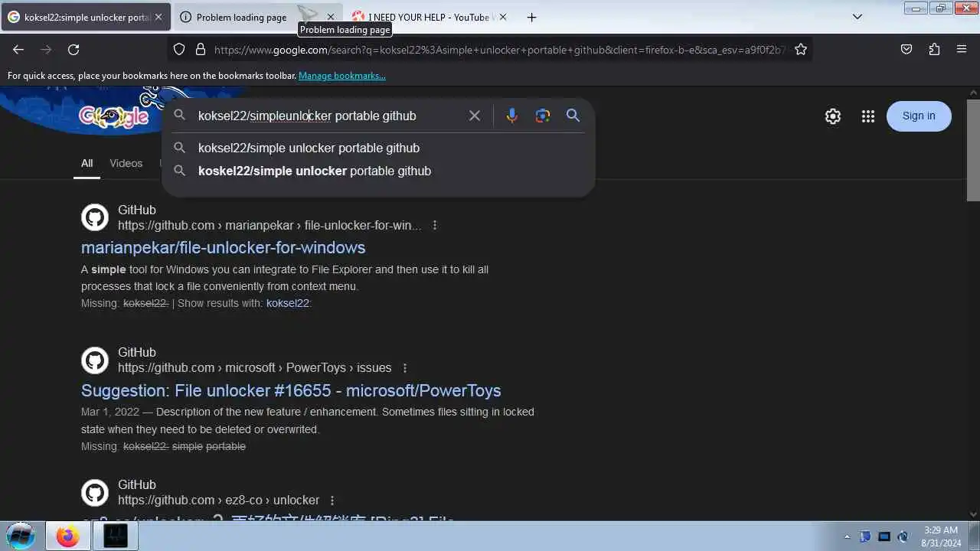The height and width of the screenshot is (551, 980).
Task: Show results with koksel22 link
Action: click(x=288, y=303)
